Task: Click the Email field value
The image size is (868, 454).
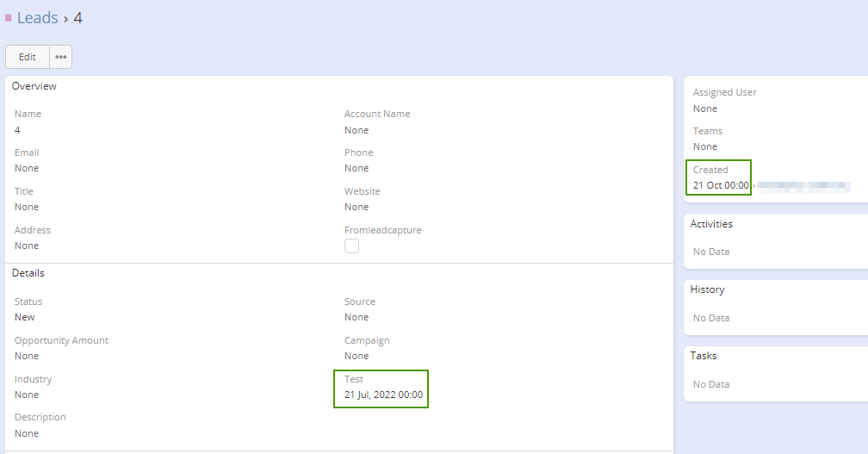Action: pyautogui.click(x=27, y=168)
